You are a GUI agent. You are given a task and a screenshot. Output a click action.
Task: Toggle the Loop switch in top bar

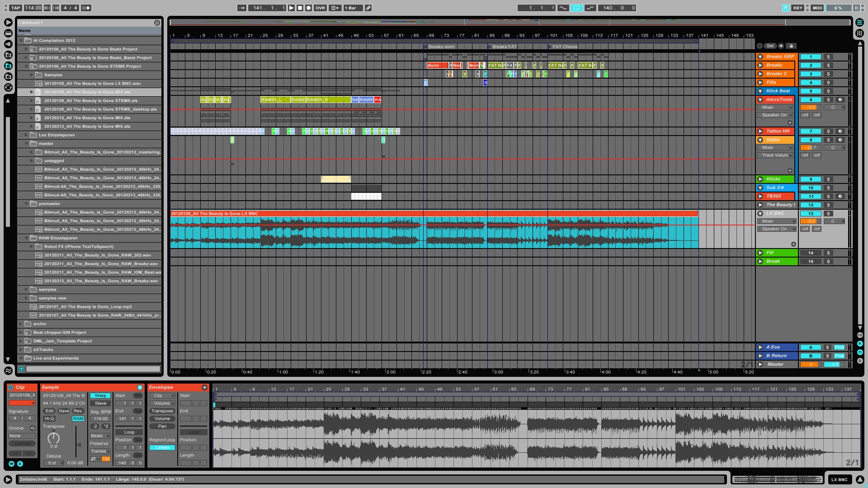pyautogui.click(x=576, y=8)
